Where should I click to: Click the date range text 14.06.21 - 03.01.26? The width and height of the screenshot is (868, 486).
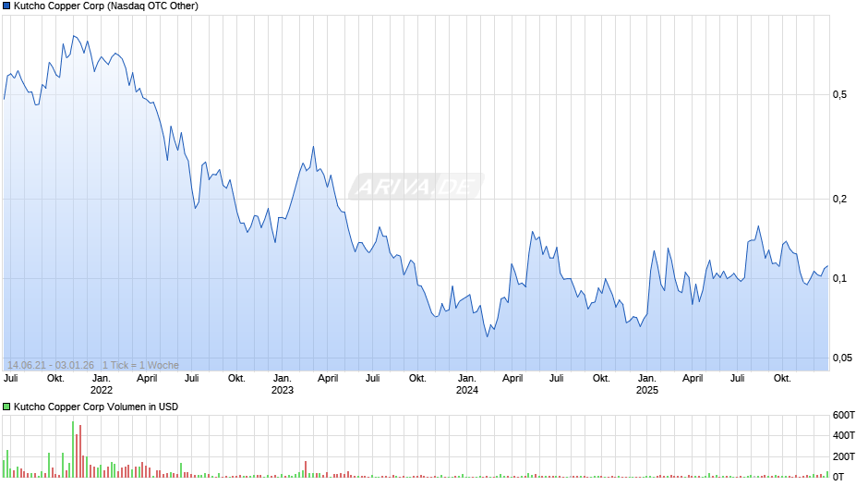click(x=51, y=365)
